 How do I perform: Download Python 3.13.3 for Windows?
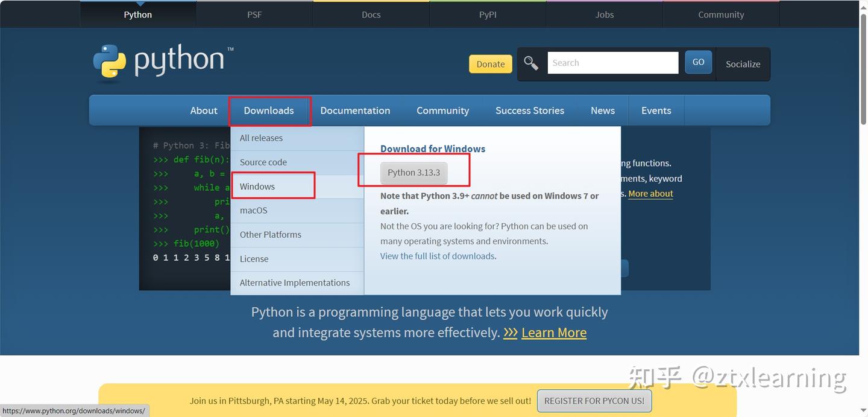tap(414, 172)
